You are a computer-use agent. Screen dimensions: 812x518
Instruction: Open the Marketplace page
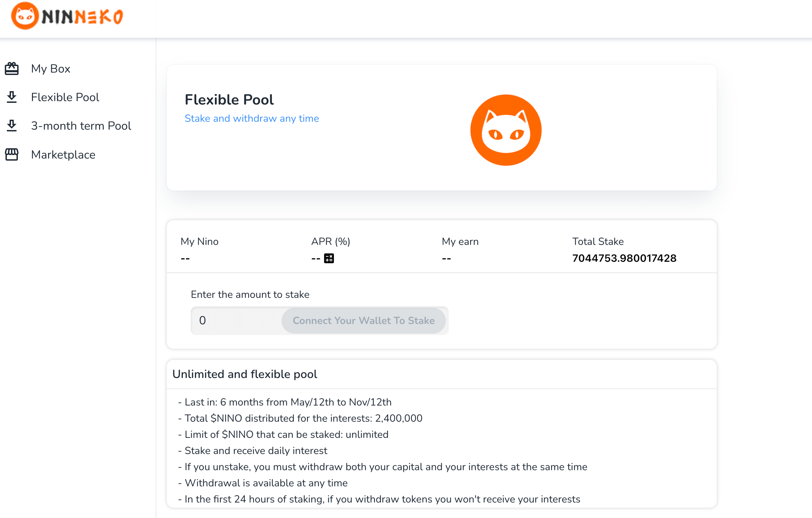click(63, 154)
